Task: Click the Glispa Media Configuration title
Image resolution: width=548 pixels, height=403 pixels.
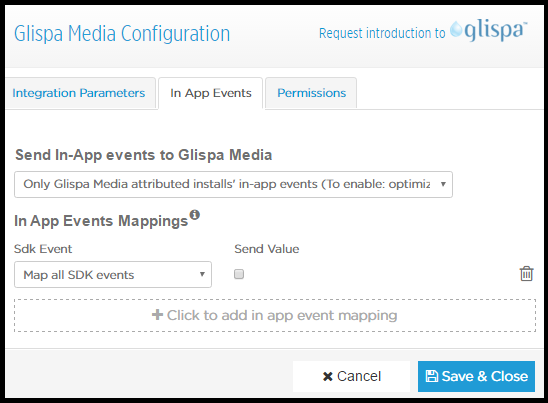Action: [x=122, y=34]
